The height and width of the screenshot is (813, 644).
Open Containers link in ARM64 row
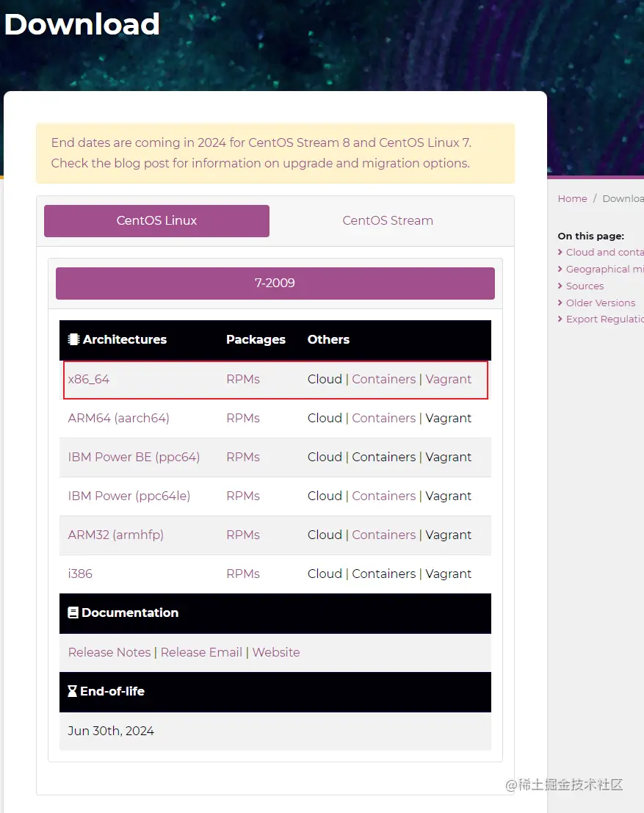pyautogui.click(x=384, y=419)
